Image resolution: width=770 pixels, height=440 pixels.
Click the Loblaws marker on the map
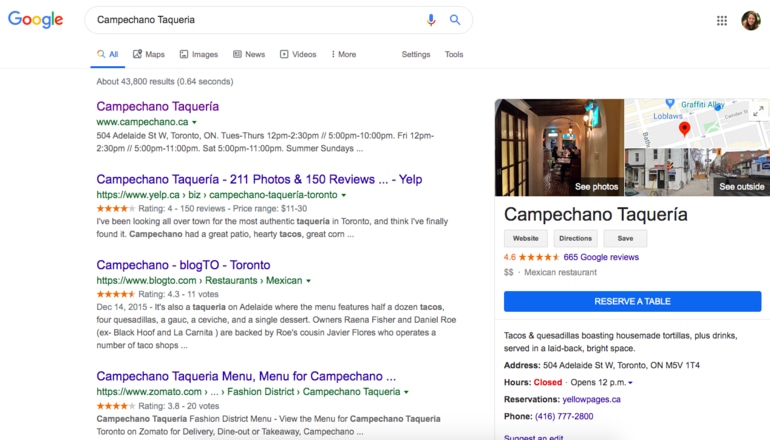(x=669, y=104)
